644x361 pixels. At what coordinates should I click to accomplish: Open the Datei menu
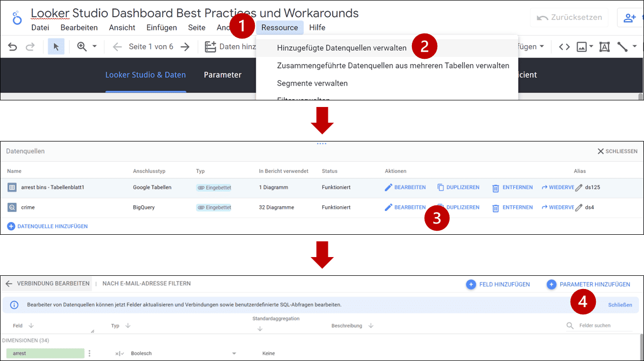(x=40, y=27)
